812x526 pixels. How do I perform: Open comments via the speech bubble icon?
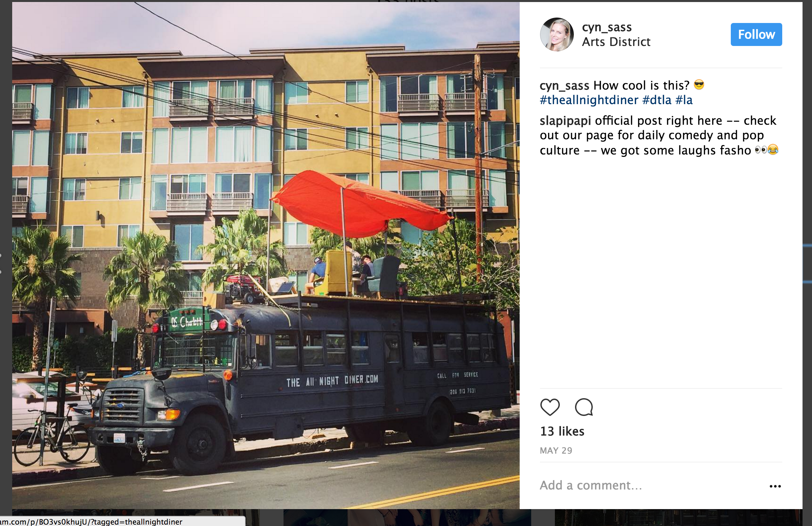point(584,407)
